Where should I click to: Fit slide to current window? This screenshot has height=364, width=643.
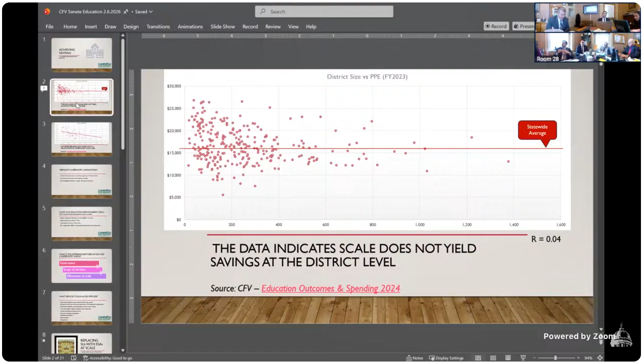(600, 358)
